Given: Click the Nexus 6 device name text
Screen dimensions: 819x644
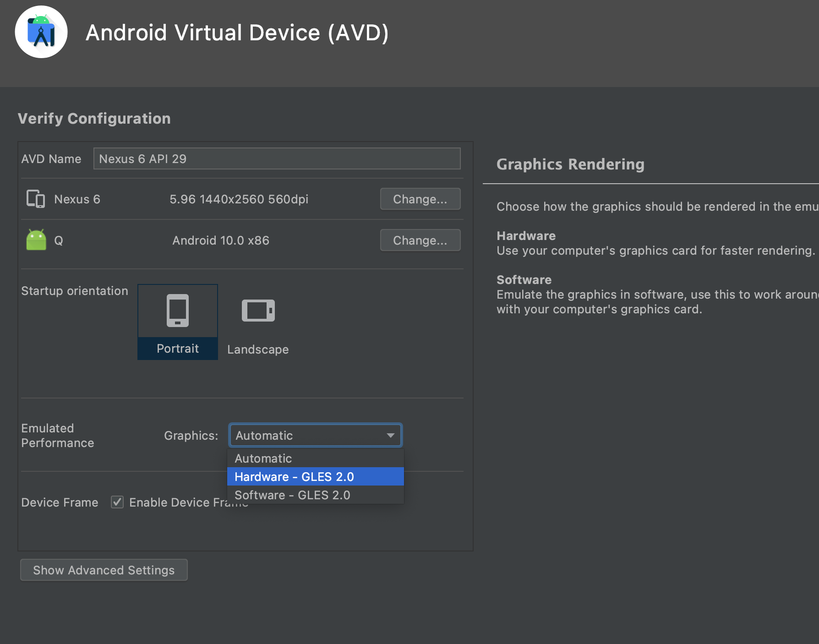Looking at the screenshot, I should (x=77, y=199).
